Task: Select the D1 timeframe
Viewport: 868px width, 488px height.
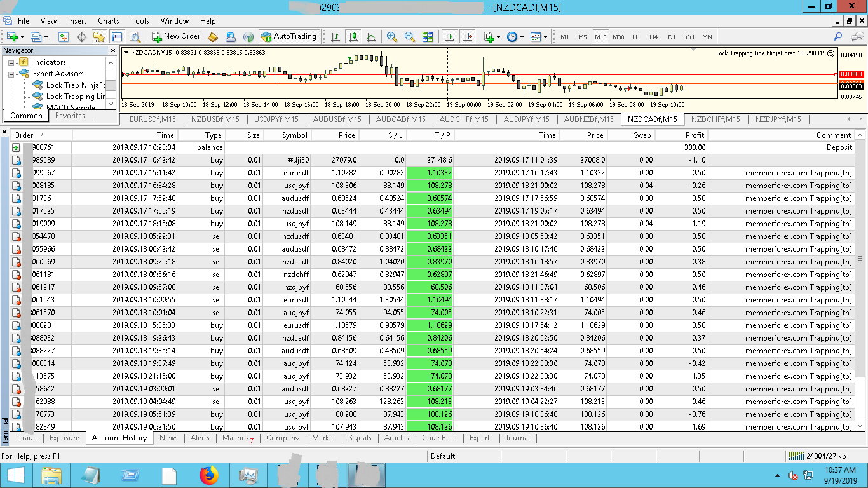Action: (x=672, y=37)
